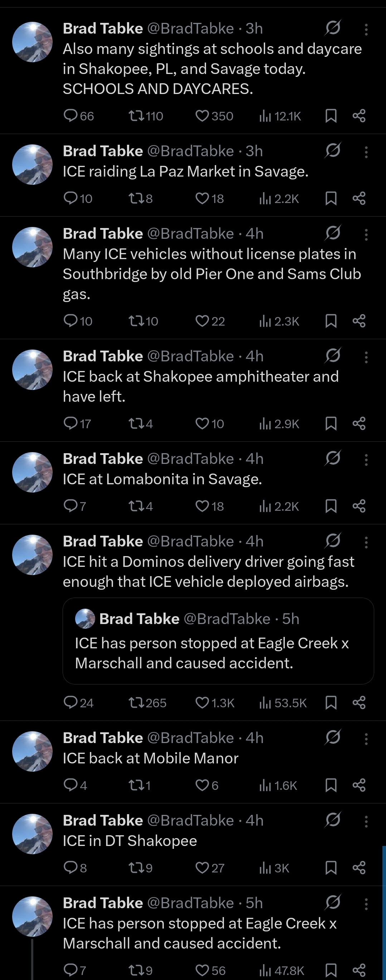Open more options on La Paz Market tweet
Screen dimensions: 386x980
366,152
